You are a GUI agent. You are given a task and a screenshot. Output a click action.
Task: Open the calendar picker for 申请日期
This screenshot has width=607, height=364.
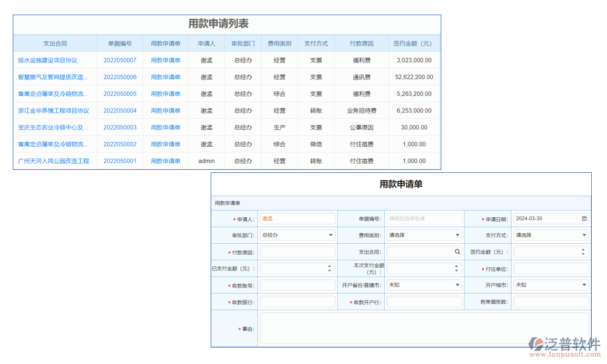pos(584,218)
